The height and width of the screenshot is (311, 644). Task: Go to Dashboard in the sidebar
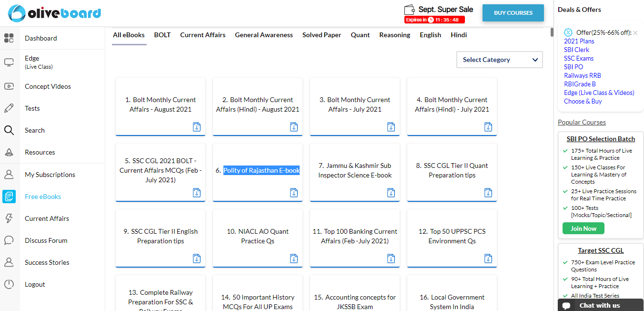(x=41, y=38)
